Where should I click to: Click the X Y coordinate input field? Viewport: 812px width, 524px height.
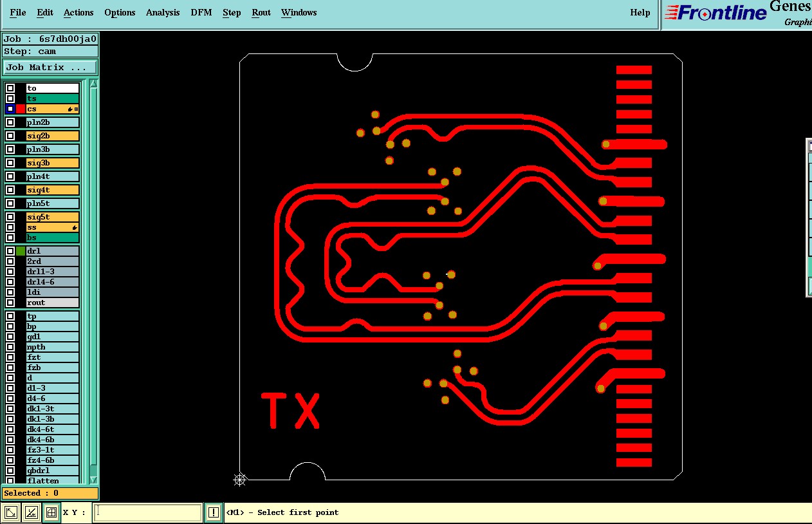coord(148,512)
